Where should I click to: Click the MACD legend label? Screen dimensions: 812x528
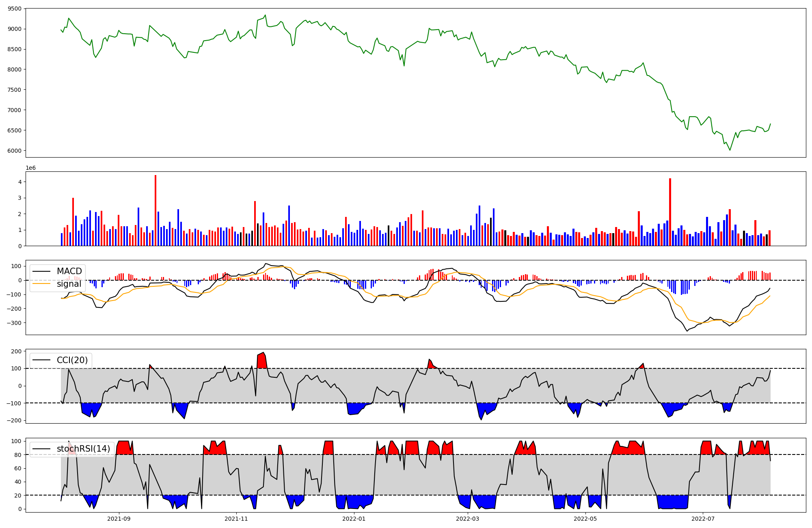coord(69,271)
